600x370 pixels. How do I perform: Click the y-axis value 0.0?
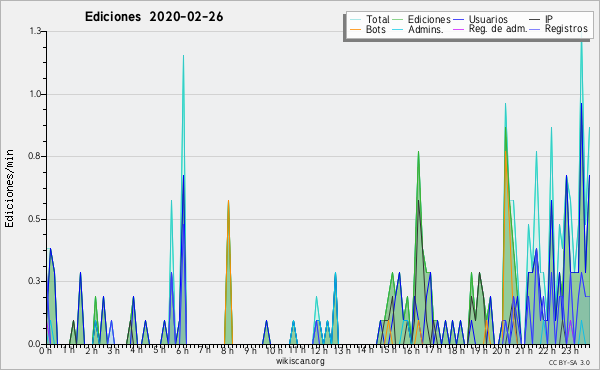(x=35, y=344)
